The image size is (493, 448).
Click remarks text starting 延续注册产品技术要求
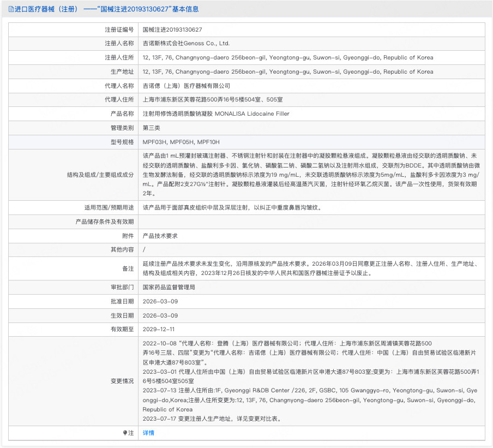pos(311,268)
